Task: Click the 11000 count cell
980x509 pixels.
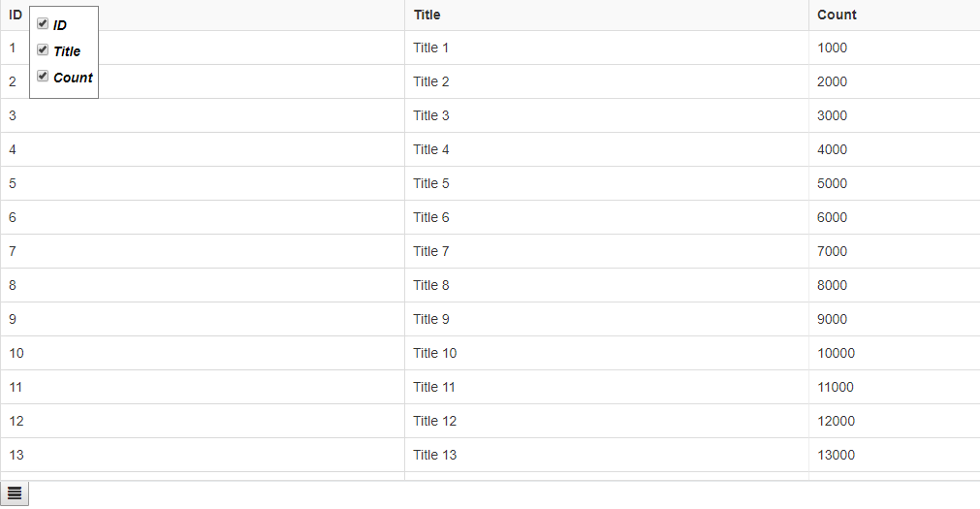Action: point(836,387)
